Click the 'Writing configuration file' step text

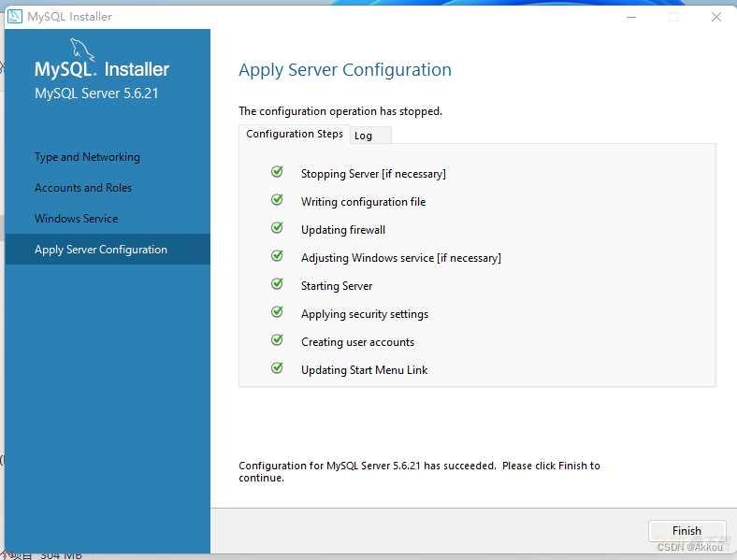[363, 202]
